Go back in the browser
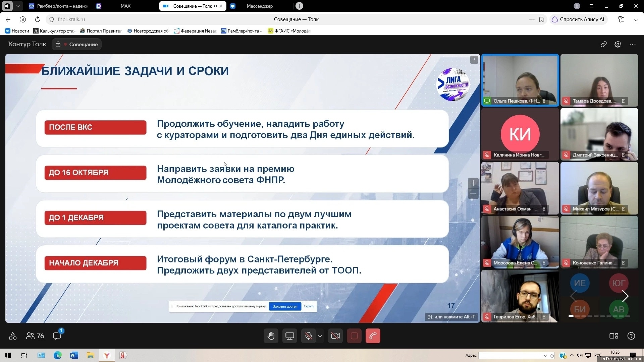The image size is (644, 362). point(8,19)
